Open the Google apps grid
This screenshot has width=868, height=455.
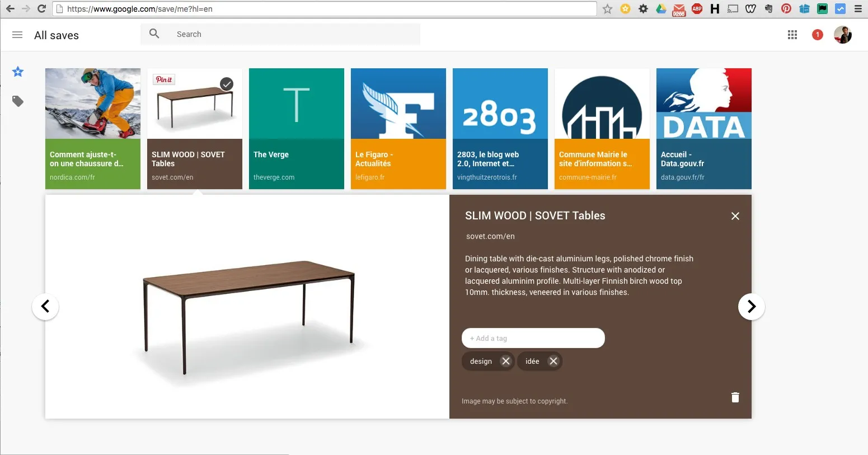tap(792, 35)
